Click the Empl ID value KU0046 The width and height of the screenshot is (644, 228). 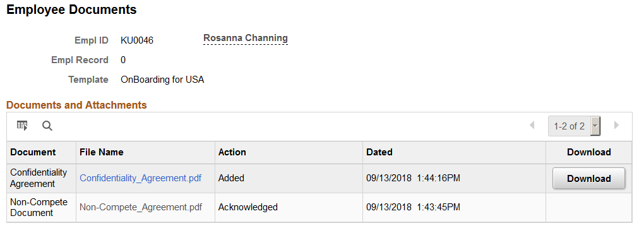(x=137, y=40)
